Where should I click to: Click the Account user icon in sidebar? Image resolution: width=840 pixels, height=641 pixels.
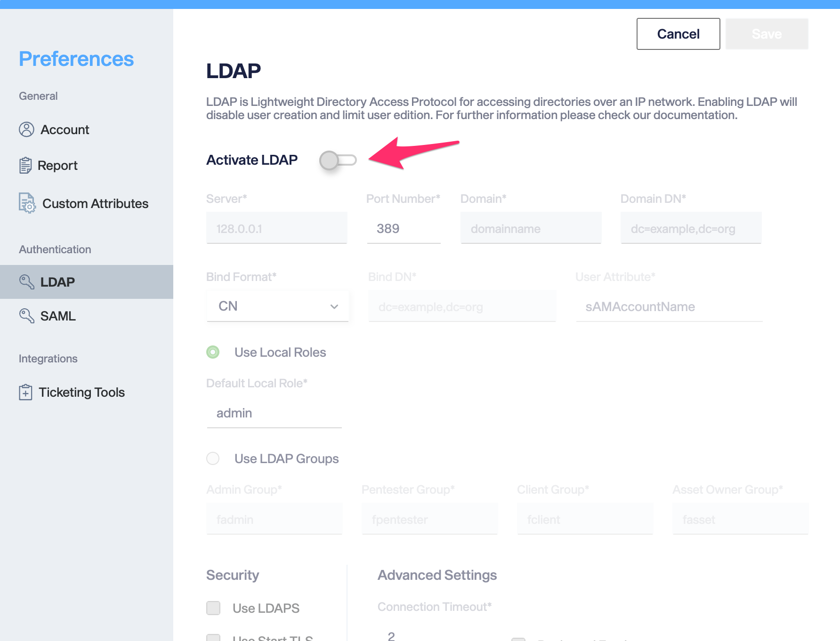coord(26,129)
